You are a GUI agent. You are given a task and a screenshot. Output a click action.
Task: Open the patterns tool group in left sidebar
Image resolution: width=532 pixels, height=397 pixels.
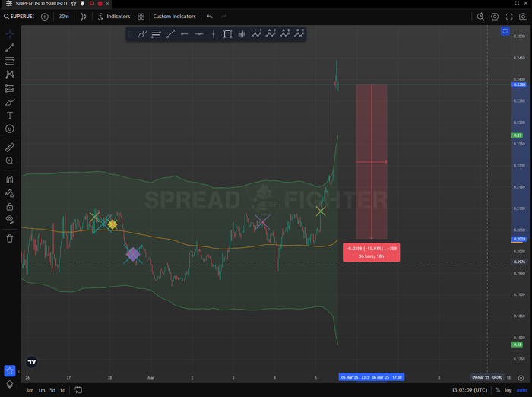click(x=10, y=75)
